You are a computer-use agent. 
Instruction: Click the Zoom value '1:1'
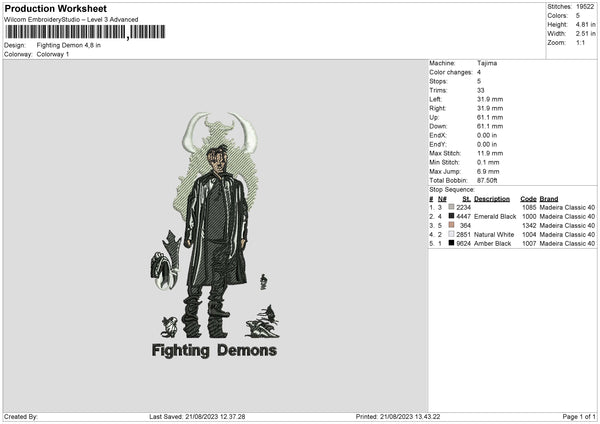click(580, 42)
